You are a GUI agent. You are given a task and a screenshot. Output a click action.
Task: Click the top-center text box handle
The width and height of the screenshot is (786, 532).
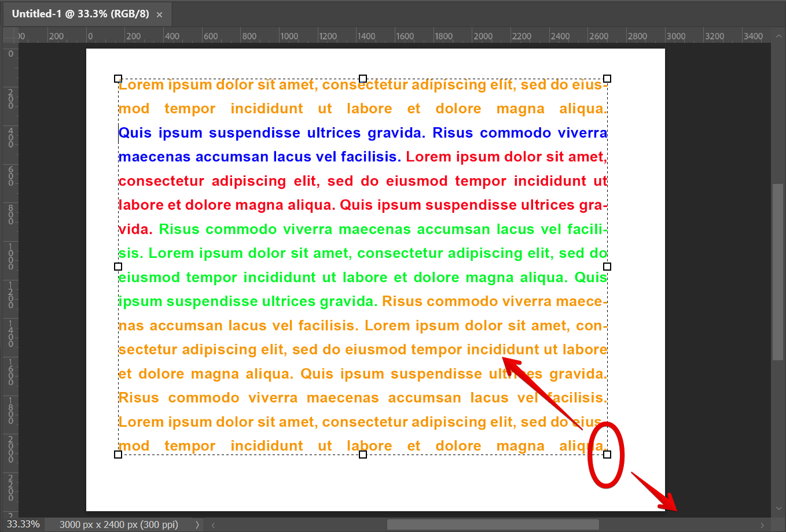[363, 79]
